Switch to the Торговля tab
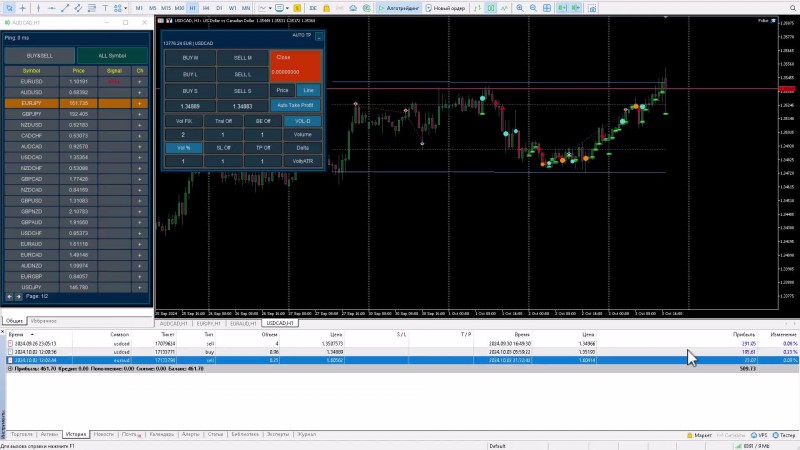This screenshot has width=800, height=450. 21,434
